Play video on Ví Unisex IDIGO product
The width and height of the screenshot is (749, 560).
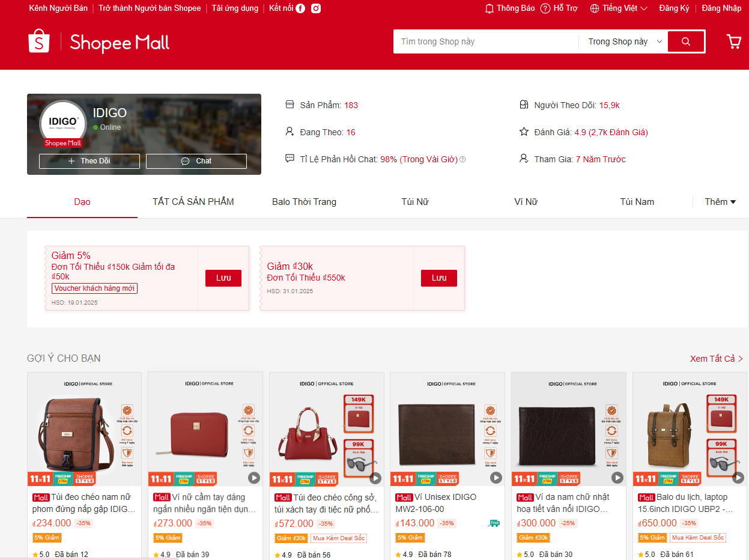(496, 478)
